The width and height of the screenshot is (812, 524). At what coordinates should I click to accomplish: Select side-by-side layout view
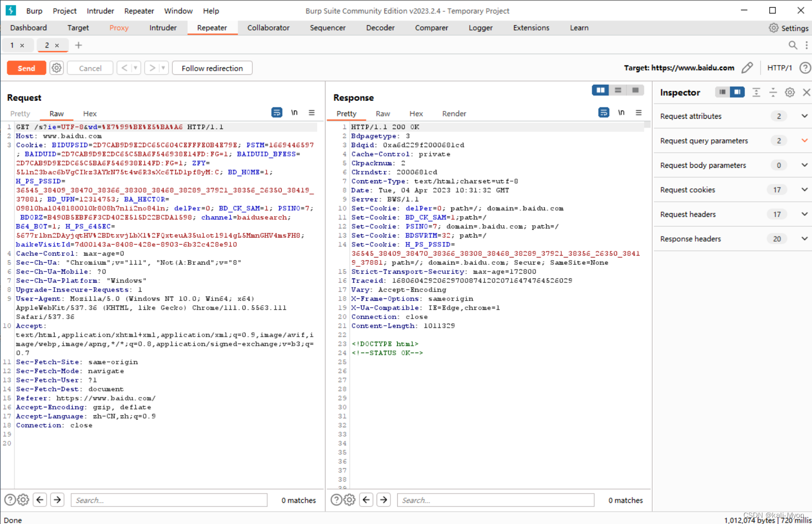(600, 90)
